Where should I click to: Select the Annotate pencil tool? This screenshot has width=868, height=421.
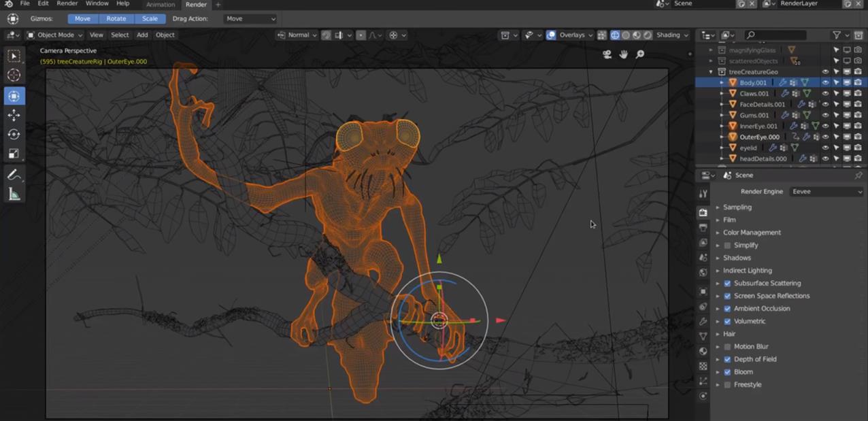coord(14,175)
